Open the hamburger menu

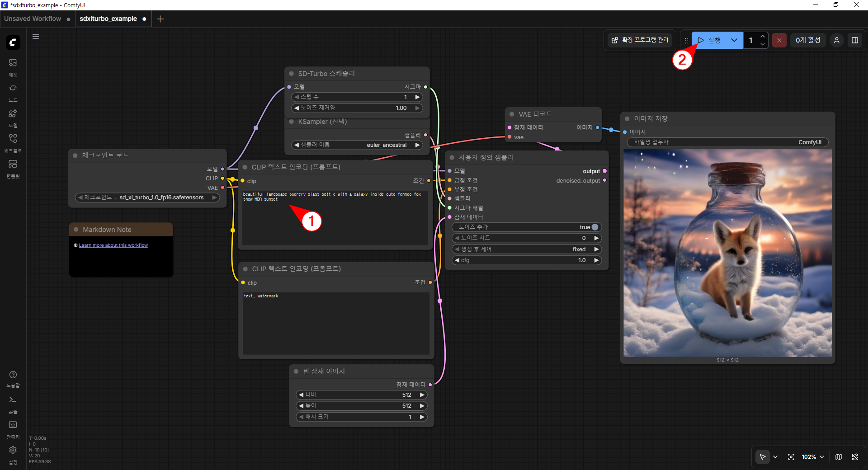(36, 37)
